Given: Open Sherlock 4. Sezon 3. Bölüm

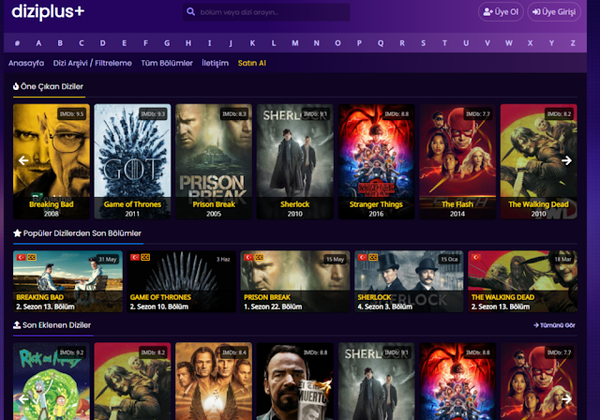Looking at the screenshot, I should click(x=409, y=281).
